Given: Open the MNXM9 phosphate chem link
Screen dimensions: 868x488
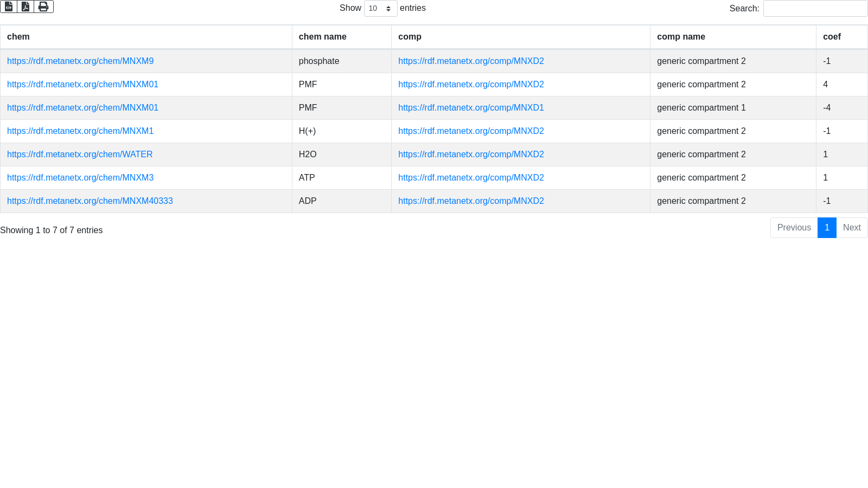Looking at the screenshot, I should click(x=80, y=61).
